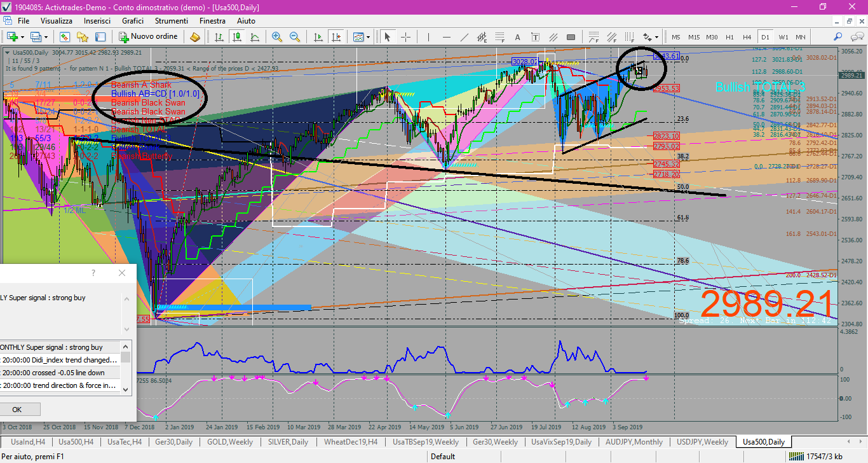Image resolution: width=868 pixels, height=463 pixels.
Task: Switch to M30 timeframe
Action: pyautogui.click(x=712, y=37)
